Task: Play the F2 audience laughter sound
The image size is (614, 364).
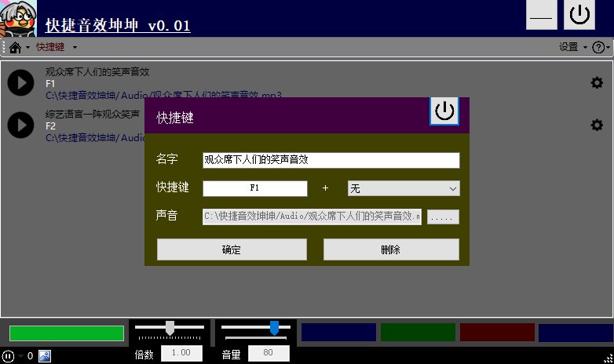Action: [20, 125]
